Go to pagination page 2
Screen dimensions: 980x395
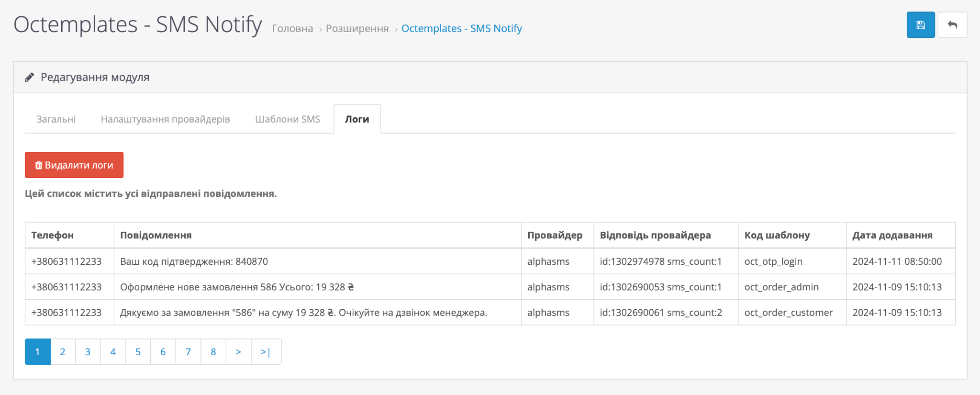pyautogui.click(x=63, y=352)
